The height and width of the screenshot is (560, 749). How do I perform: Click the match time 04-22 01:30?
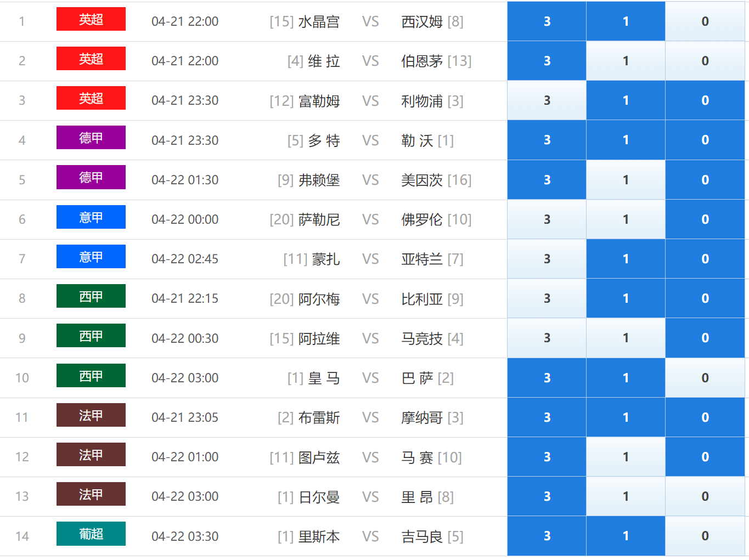point(185,180)
